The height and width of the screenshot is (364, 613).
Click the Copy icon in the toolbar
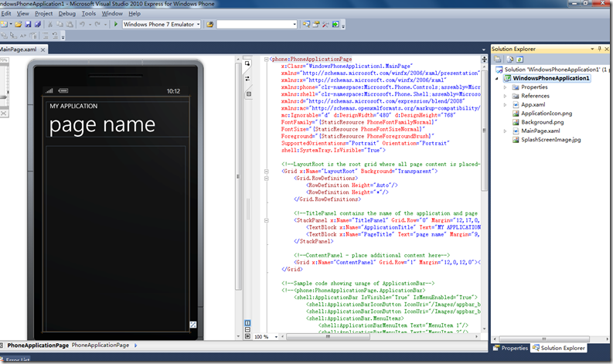point(60,24)
